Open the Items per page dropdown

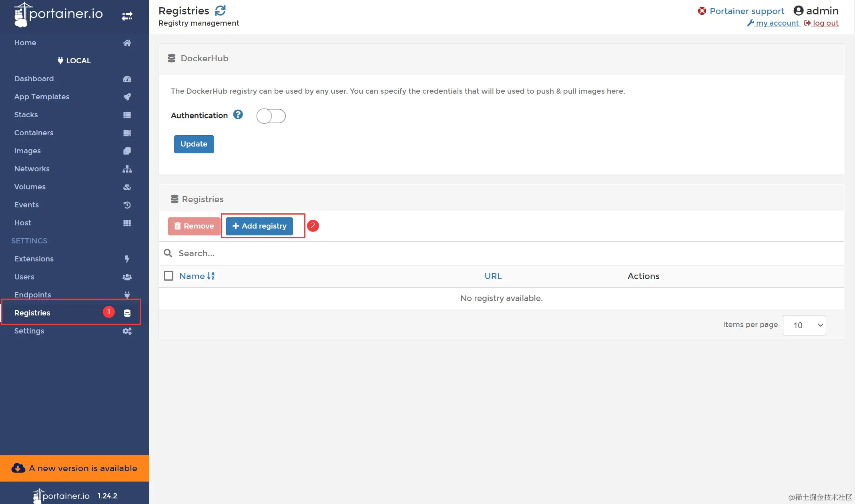(x=804, y=325)
